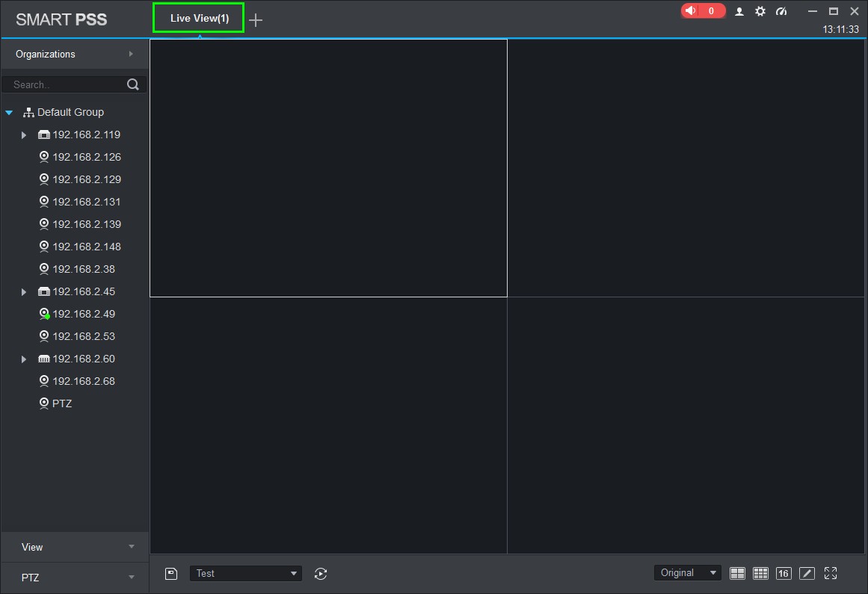This screenshot has width=868, height=594.
Task: Select the top-right video window
Action: pos(686,168)
